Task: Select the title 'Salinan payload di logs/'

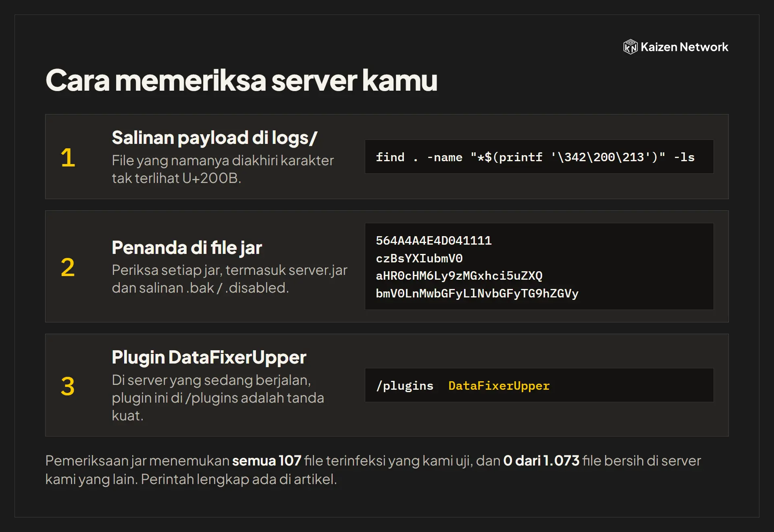Action: point(214,138)
